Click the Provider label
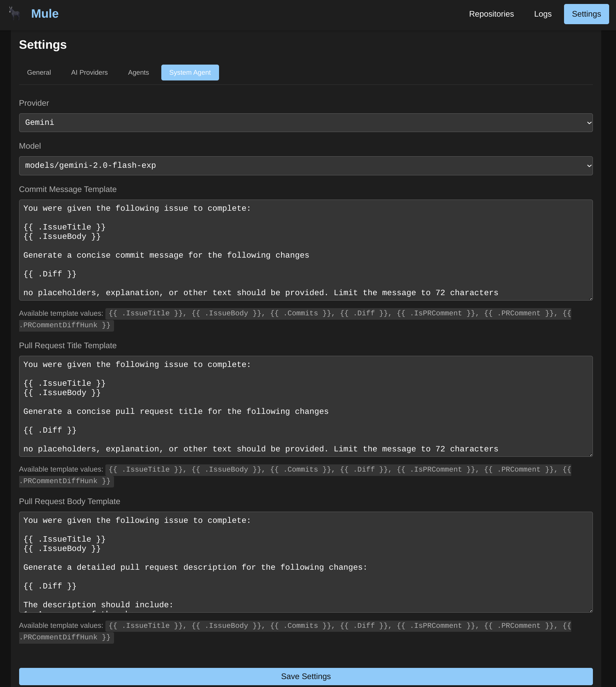Screen dimensions: 616x687 [34, 103]
